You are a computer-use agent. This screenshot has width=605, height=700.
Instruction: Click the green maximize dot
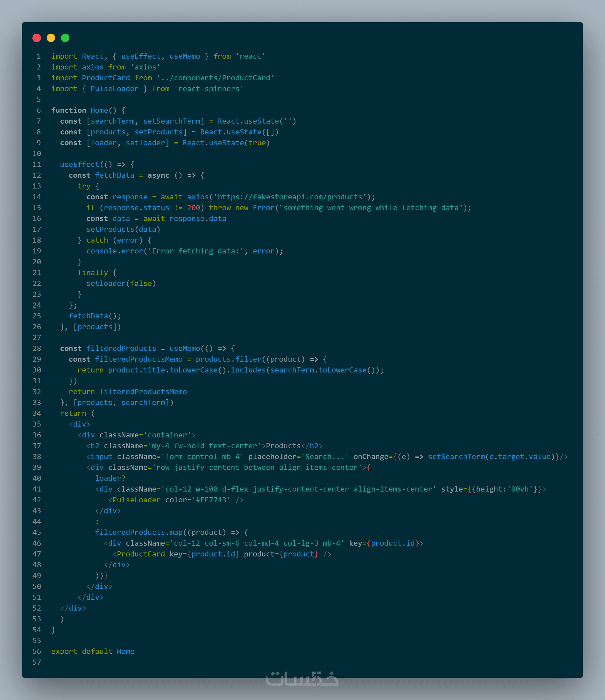click(65, 38)
